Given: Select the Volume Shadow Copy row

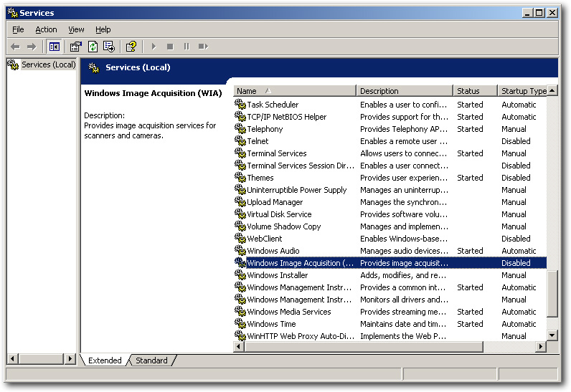Looking at the screenshot, I should [390, 226].
